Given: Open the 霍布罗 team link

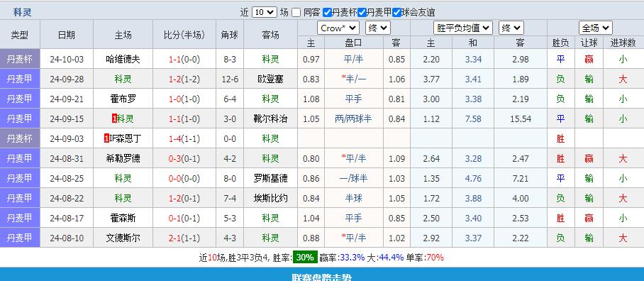Looking at the screenshot, I should [123, 99].
